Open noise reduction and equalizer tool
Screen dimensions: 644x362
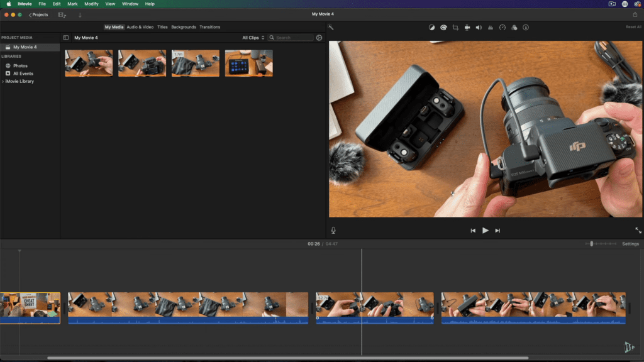pyautogui.click(x=491, y=28)
